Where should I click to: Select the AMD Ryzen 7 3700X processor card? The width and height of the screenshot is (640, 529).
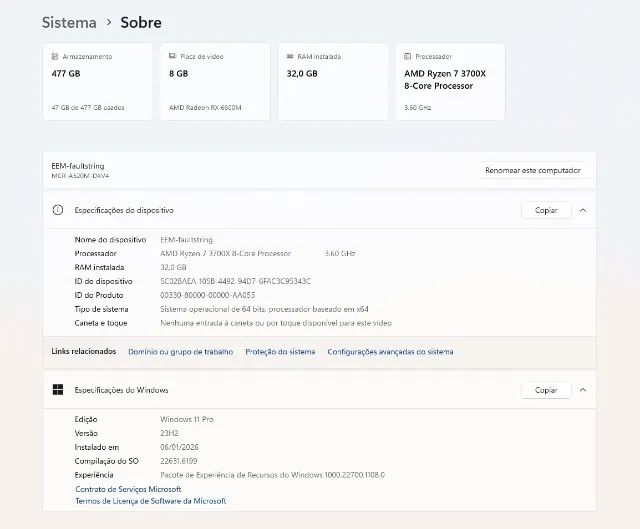(450, 82)
